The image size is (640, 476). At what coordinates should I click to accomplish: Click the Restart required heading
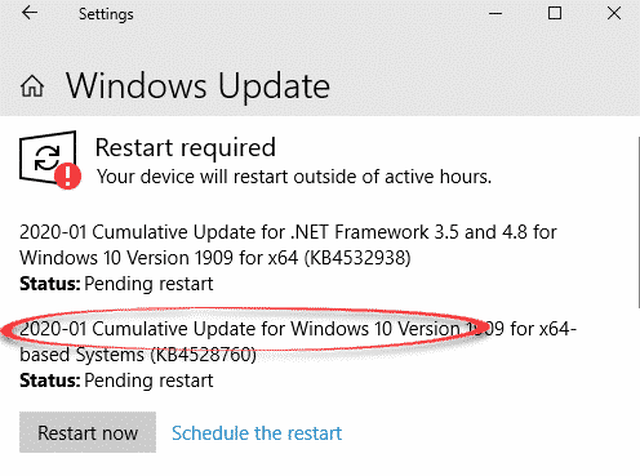coord(184,148)
